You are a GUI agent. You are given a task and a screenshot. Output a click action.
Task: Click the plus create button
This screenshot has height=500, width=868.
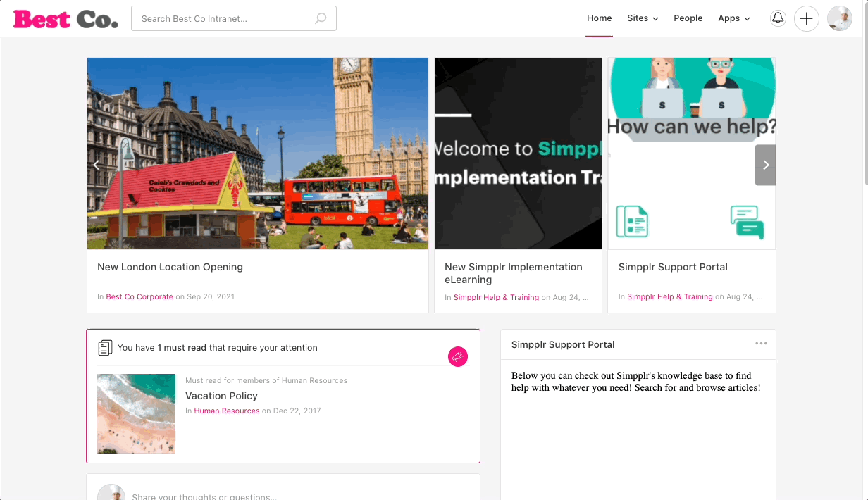click(807, 18)
